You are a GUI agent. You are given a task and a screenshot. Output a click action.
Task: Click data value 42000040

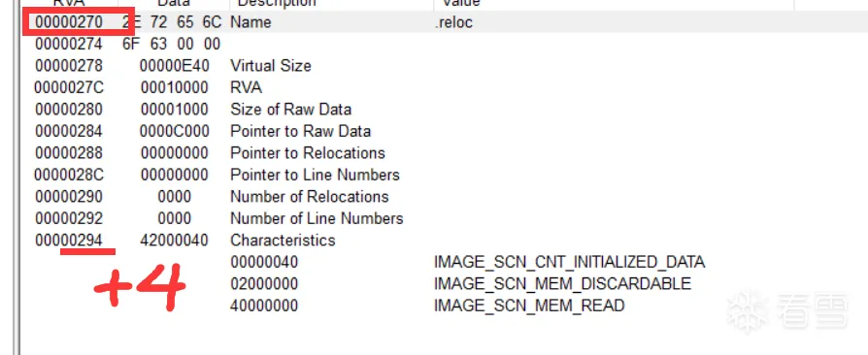coord(175,240)
